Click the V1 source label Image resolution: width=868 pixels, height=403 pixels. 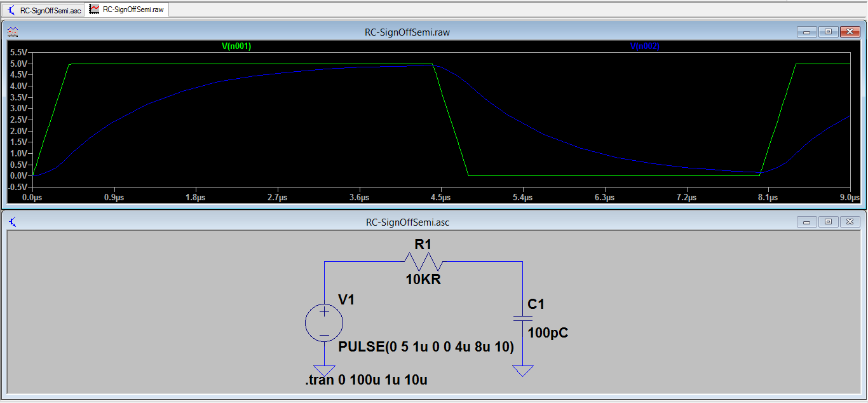[x=346, y=299]
